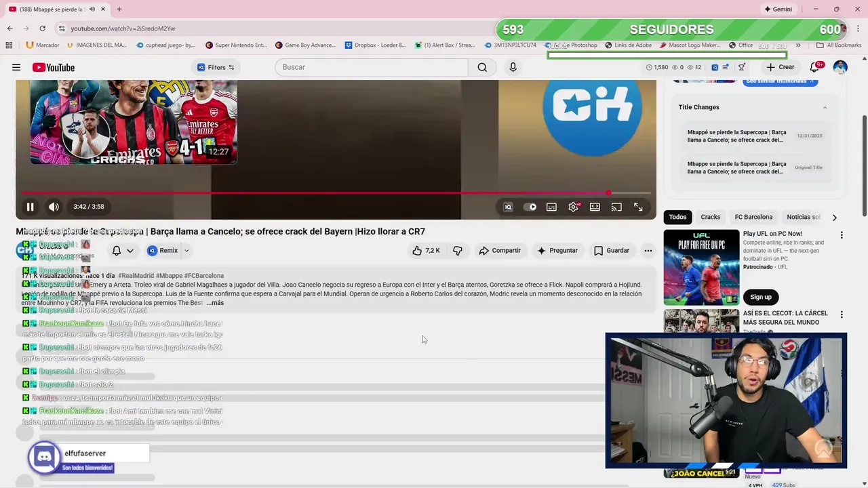Open the vidIQ Filters button
Image resolution: width=868 pixels, height=488 pixels.
coord(216,67)
